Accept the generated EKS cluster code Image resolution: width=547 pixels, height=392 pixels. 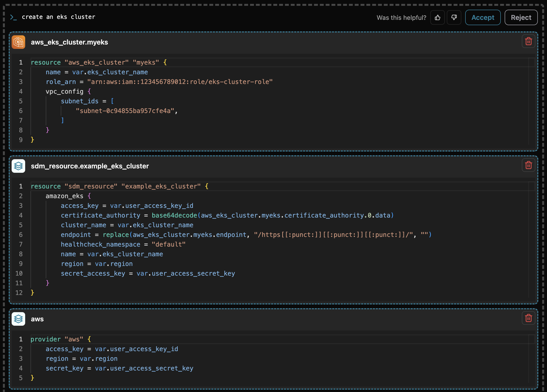click(483, 17)
